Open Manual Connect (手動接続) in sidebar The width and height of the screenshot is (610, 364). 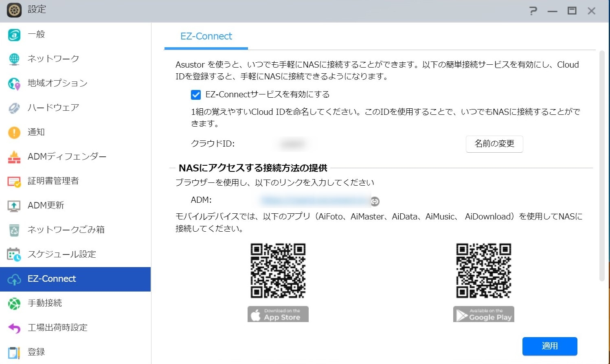(x=45, y=303)
